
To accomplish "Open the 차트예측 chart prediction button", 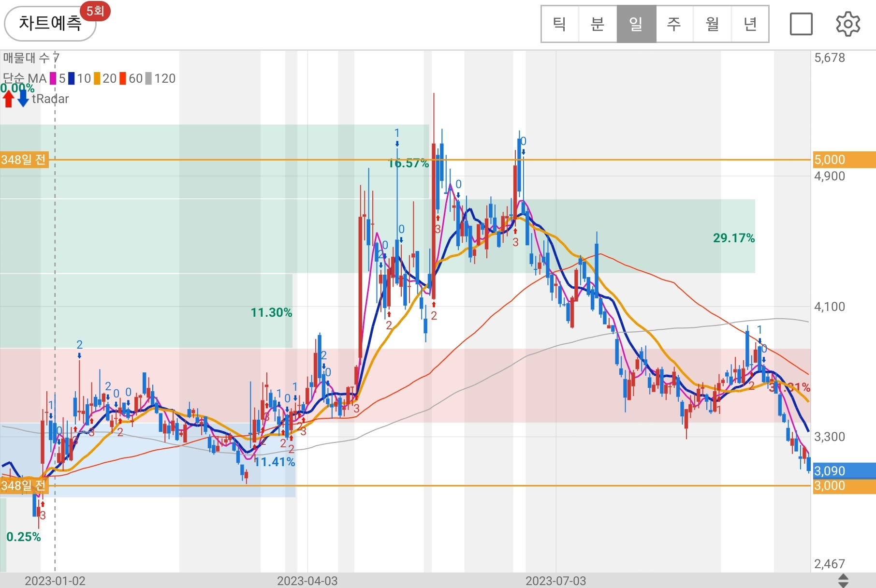I will click(50, 23).
